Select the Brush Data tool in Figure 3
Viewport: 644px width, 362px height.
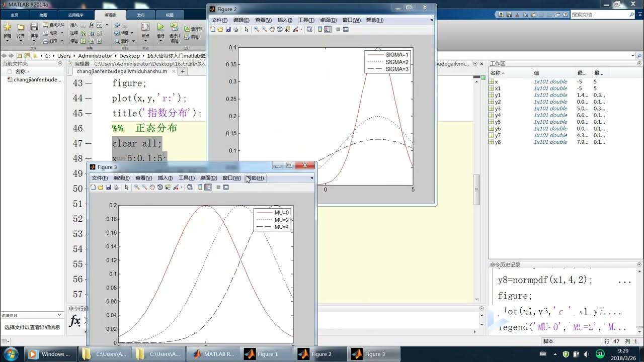(x=176, y=187)
